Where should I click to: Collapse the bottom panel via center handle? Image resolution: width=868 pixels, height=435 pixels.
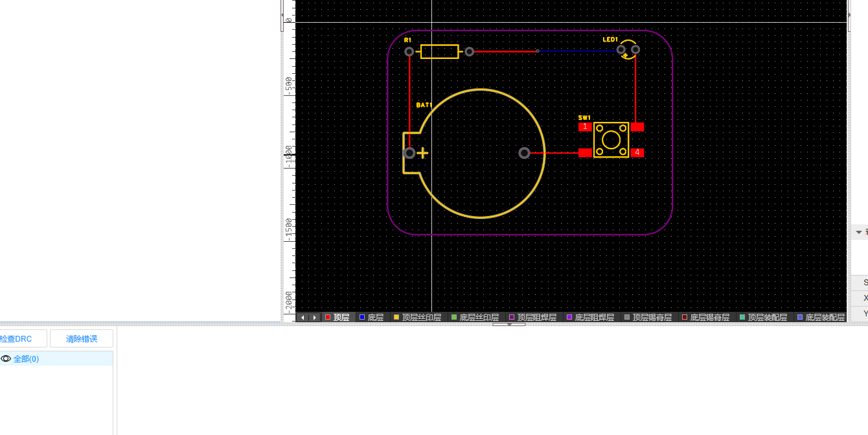pyautogui.click(x=509, y=324)
